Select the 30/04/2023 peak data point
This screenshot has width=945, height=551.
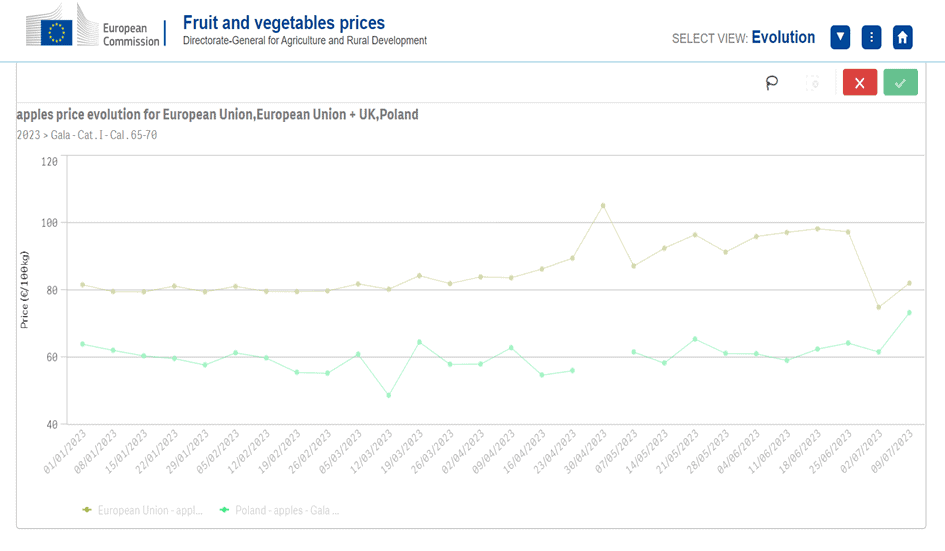coord(603,206)
